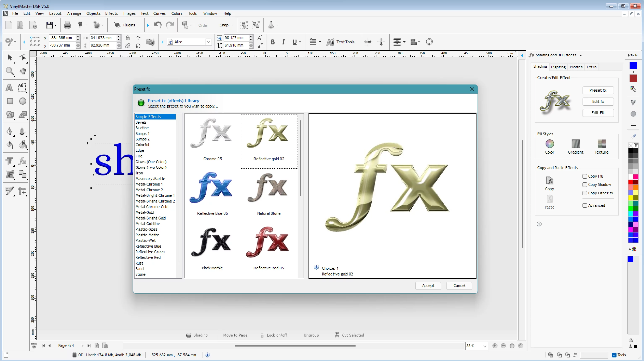This screenshot has width=644, height=361.
Task: Select the Ellipse shape tool
Action: (x=23, y=101)
